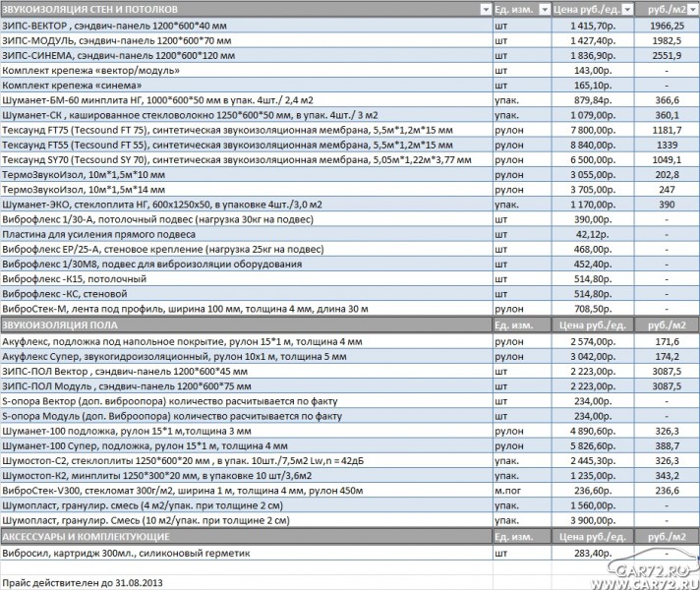The height and width of the screenshot is (590, 700).
Task: Select the 1966,25 руб./м2 value
Action: click(667, 26)
